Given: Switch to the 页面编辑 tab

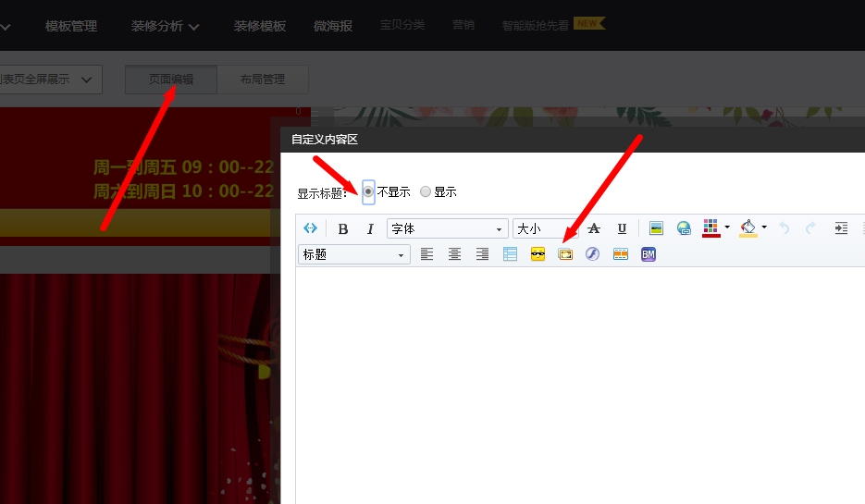Looking at the screenshot, I should click(x=171, y=80).
